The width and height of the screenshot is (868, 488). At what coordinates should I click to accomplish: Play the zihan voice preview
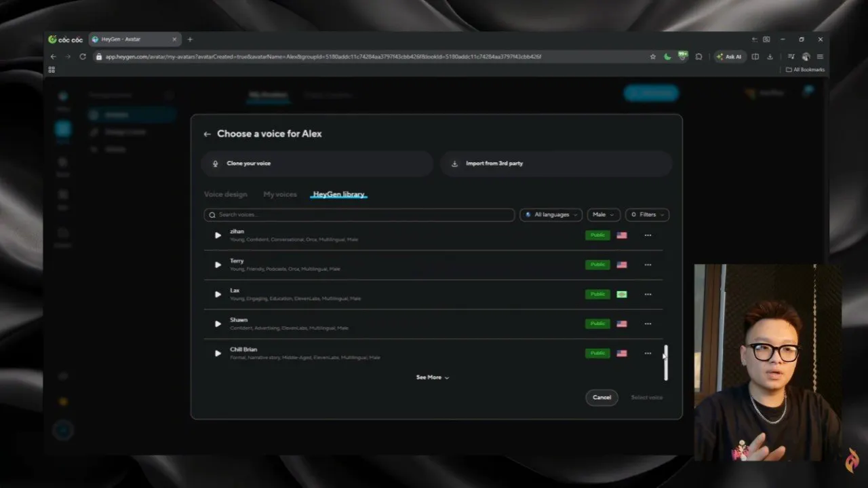(x=218, y=236)
